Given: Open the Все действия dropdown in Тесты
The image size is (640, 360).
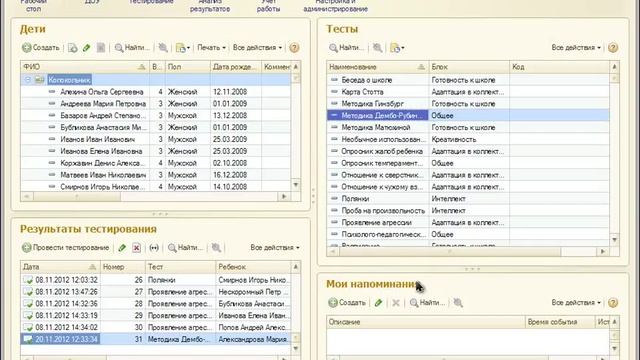Looking at the screenshot, I should (576, 48).
